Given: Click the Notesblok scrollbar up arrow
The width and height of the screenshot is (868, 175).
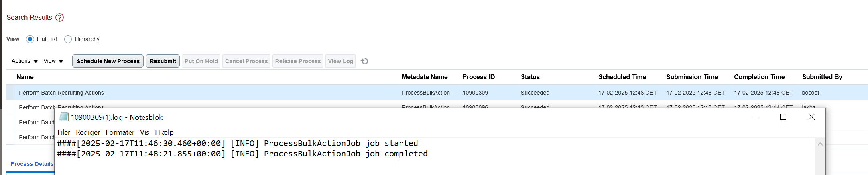Looking at the screenshot, I should [820, 144].
